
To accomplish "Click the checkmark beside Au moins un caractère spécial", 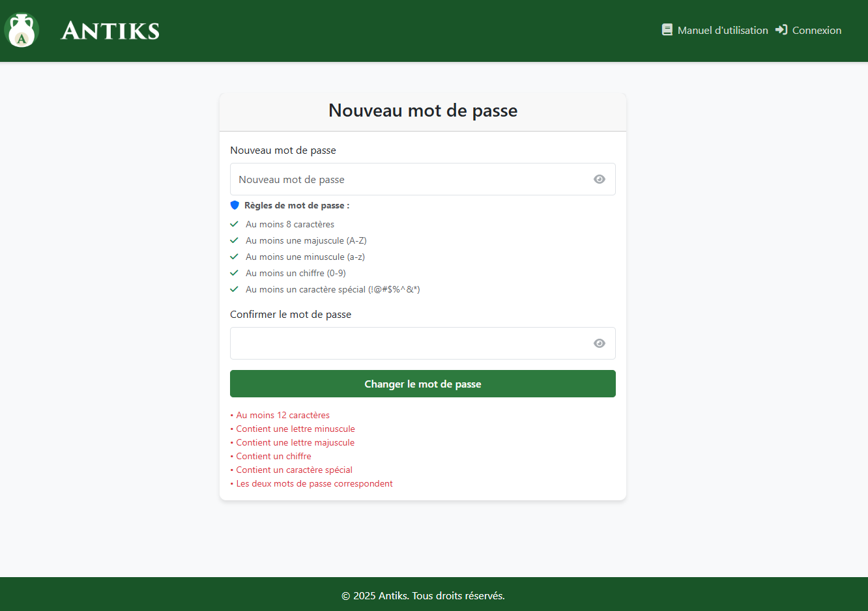I will pyautogui.click(x=234, y=289).
